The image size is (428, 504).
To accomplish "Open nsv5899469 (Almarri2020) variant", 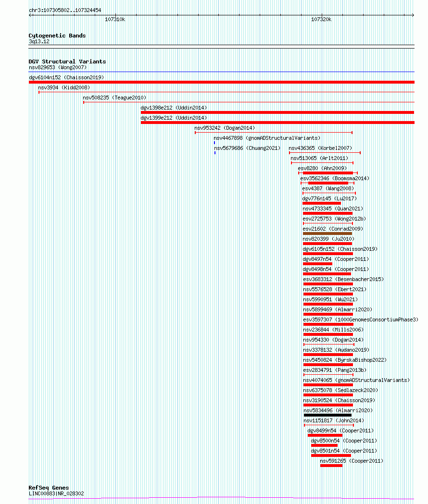I will (338, 309).
